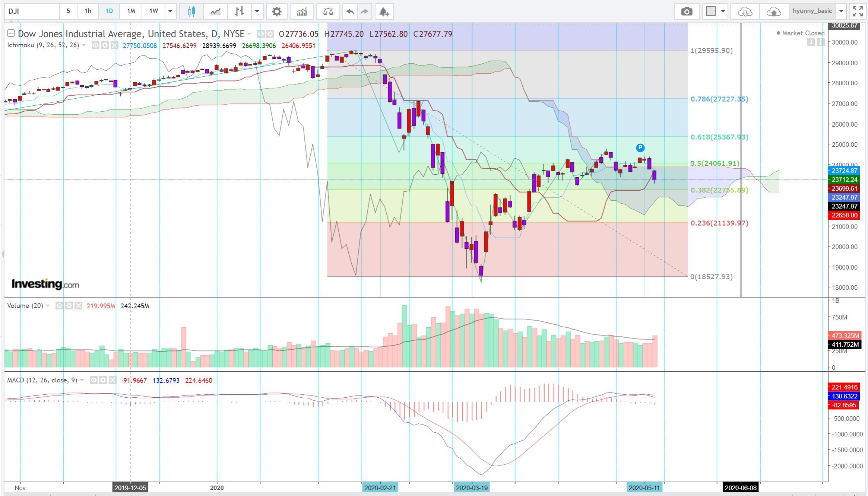The image size is (868, 496).
Task: Expand the hyunny_basic layout dropdown arrow
Action: point(841,11)
